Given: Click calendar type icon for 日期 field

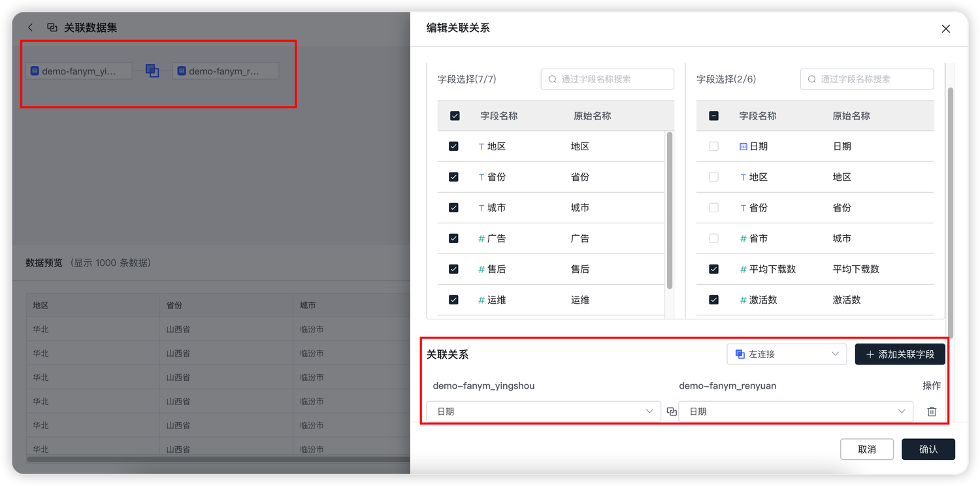Looking at the screenshot, I should [743, 146].
